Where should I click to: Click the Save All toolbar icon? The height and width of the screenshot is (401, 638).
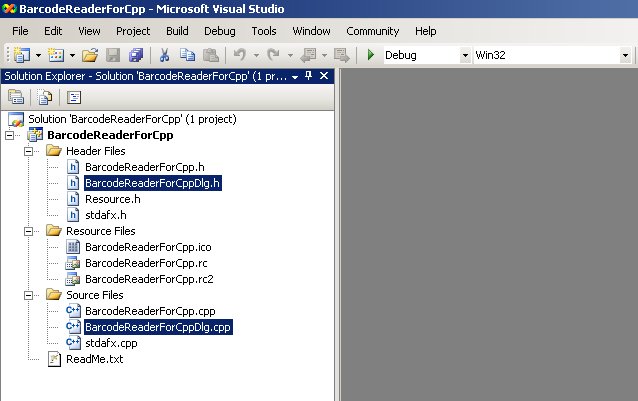[x=135, y=54]
